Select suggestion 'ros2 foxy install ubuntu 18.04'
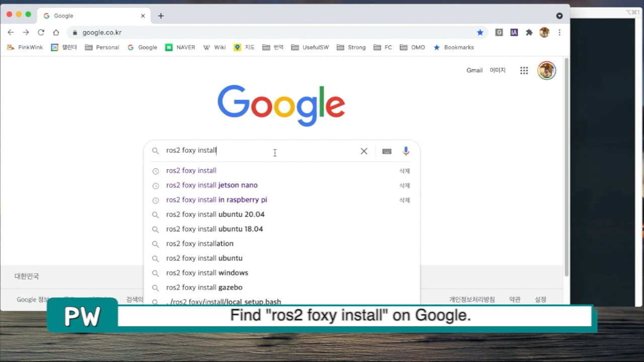 [282, 229]
